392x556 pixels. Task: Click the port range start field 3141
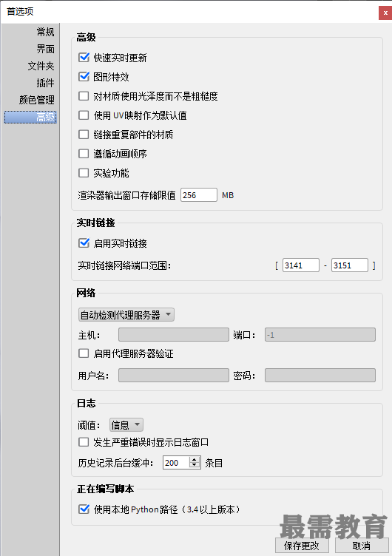coord(301,265)
